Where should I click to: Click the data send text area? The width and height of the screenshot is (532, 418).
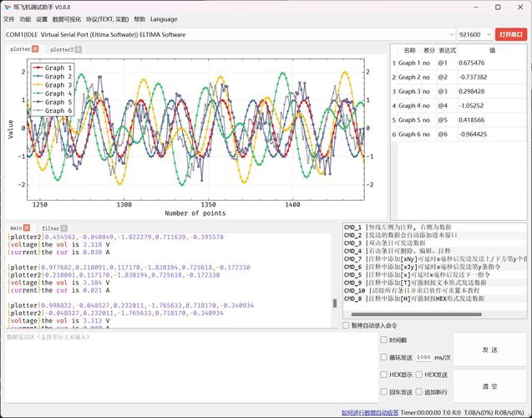(192, 367)
